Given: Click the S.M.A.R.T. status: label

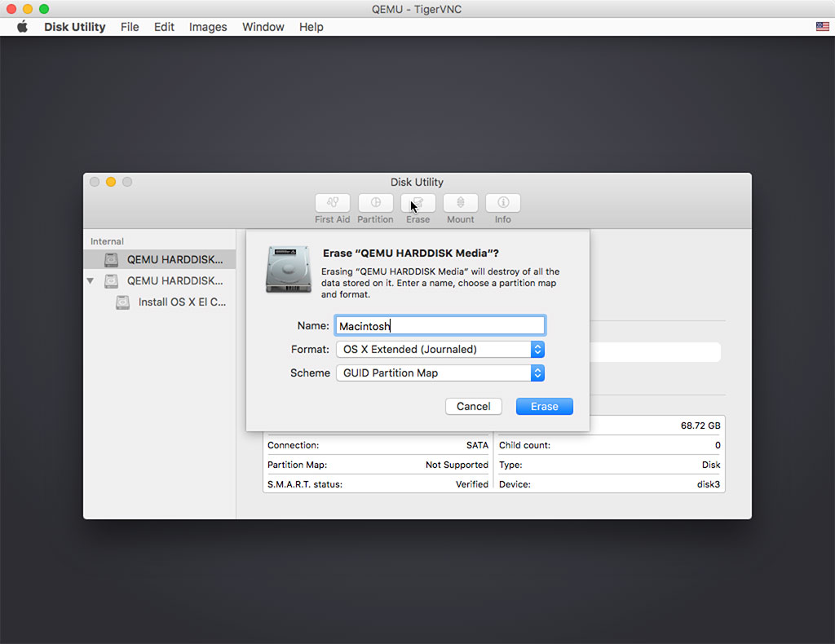Looking at the screenshot, I should (x=305, y=484).
